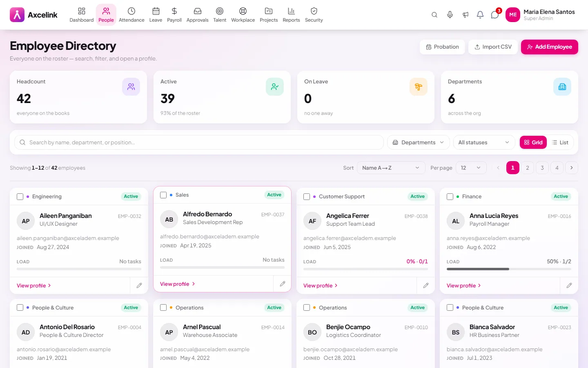Click Angelica Ferrer's 0% load bar
Viewport: 588px width, 368px height.
365,269
